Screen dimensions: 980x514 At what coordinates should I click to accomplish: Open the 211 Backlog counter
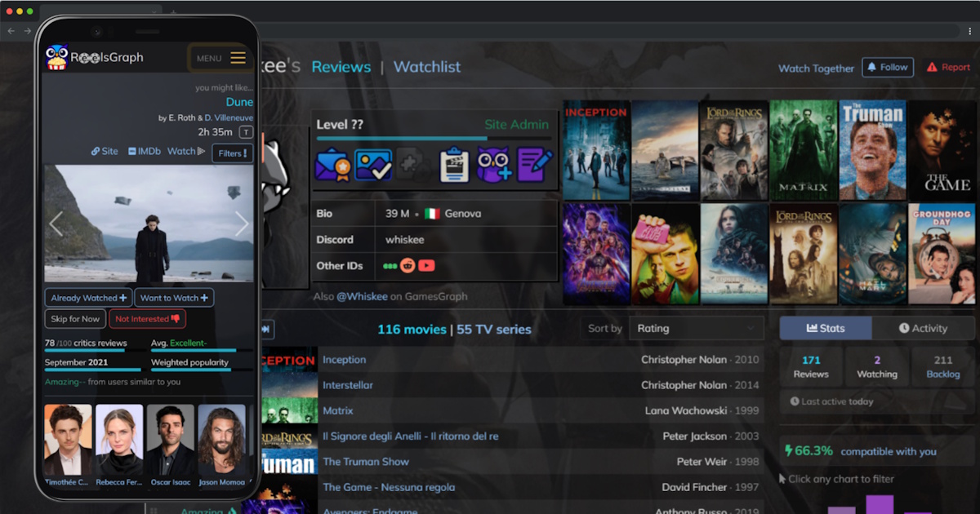943,367
